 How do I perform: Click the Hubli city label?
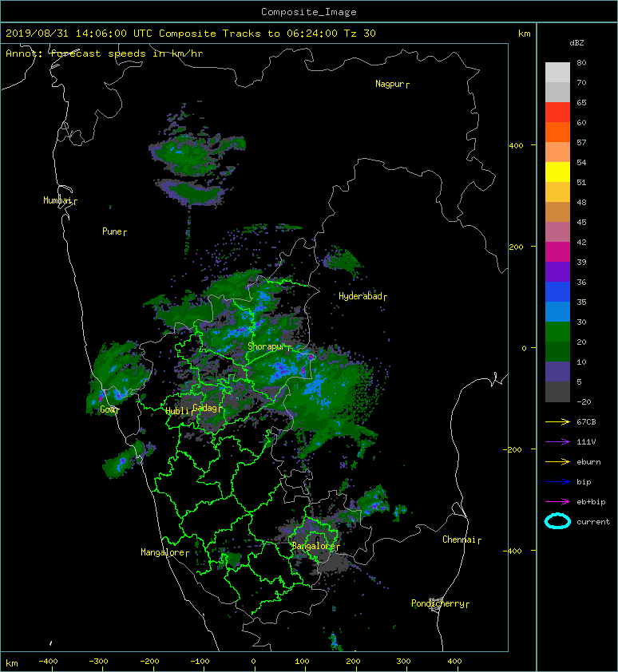[176, 411]
